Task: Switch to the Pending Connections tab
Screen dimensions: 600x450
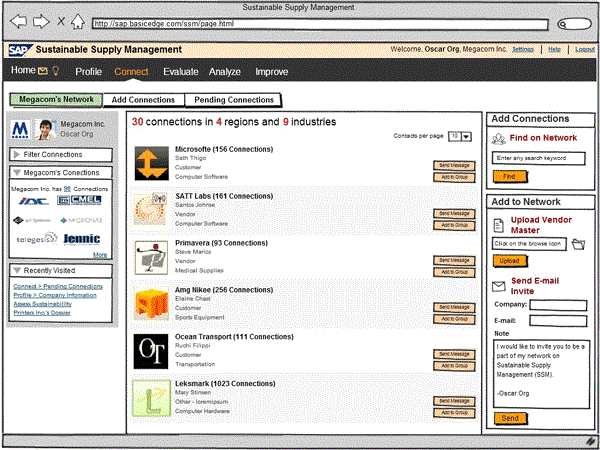Action: [233, 100]
